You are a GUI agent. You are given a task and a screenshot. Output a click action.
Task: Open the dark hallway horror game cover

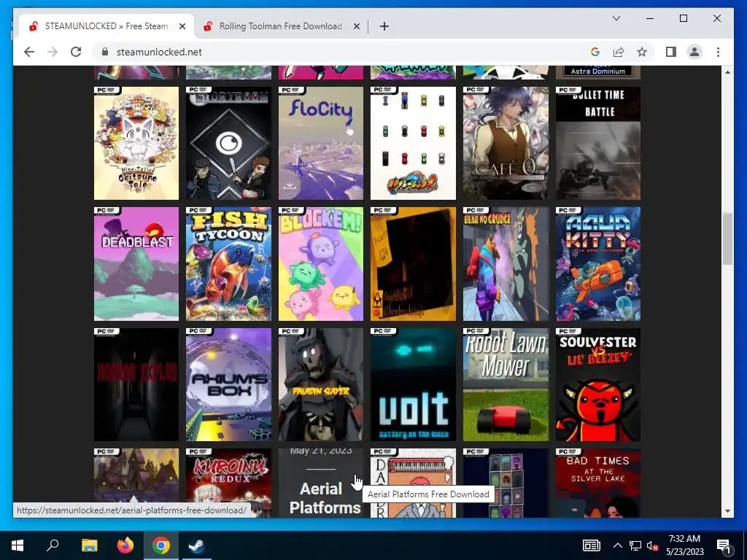tap(136, 384)
